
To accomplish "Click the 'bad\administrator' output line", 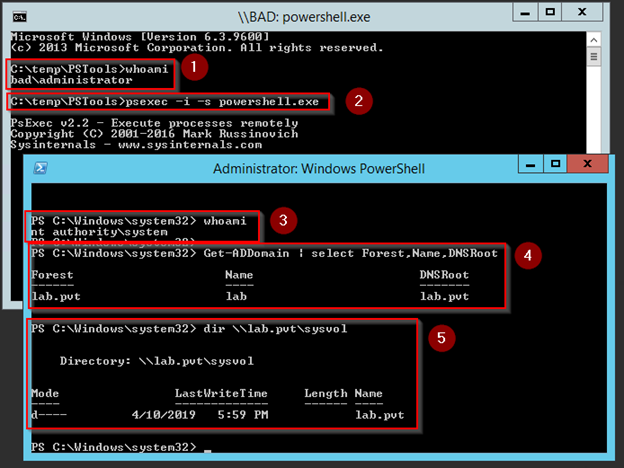I will click(71, 80).
